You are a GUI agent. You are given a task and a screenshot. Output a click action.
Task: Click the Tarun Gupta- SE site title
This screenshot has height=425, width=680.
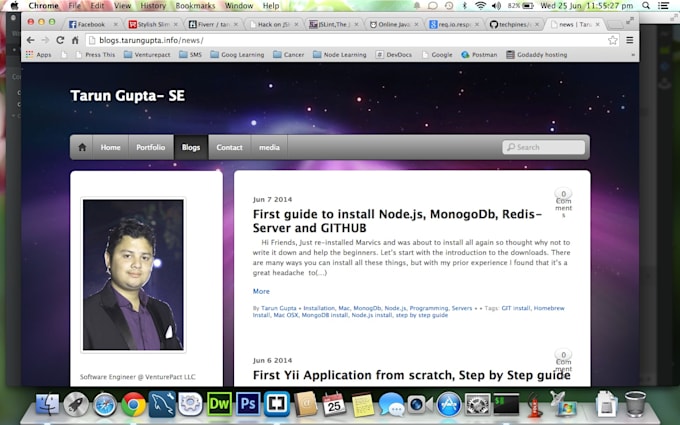128,96
